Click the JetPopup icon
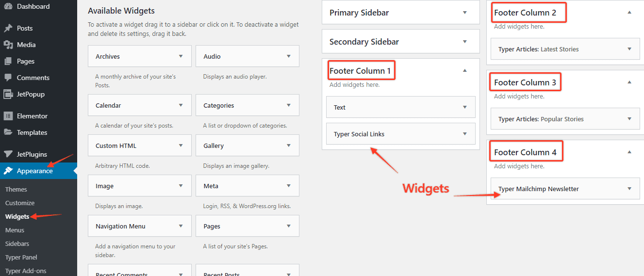Viewport: 644px width, 276px height. [8, 94]
